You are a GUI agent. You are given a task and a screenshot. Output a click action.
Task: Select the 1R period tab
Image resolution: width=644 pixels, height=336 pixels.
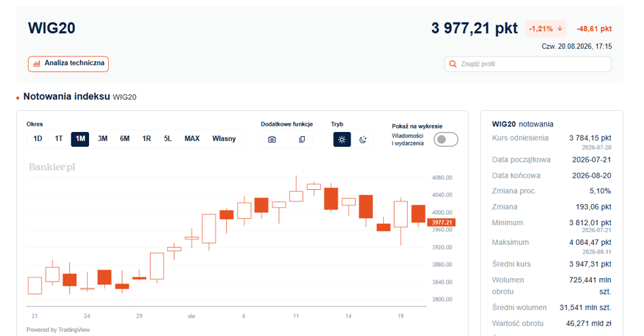pos(147,139)
